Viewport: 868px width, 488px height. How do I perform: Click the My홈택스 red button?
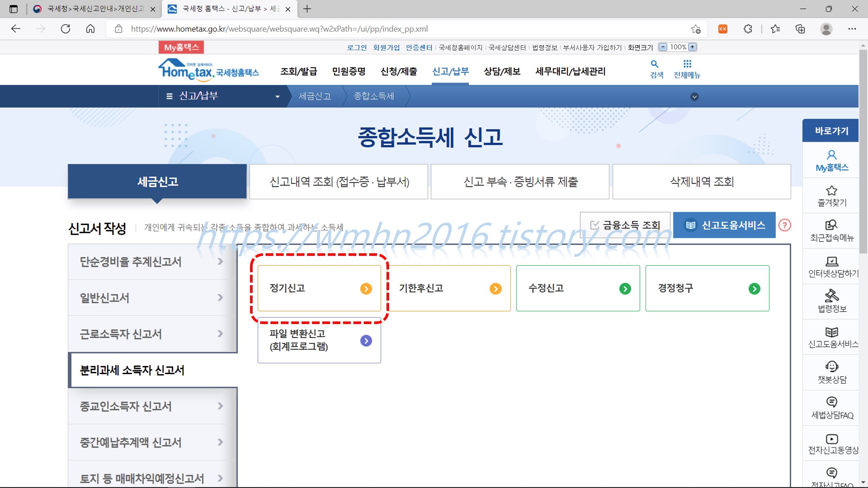click(x=181, y=47)
